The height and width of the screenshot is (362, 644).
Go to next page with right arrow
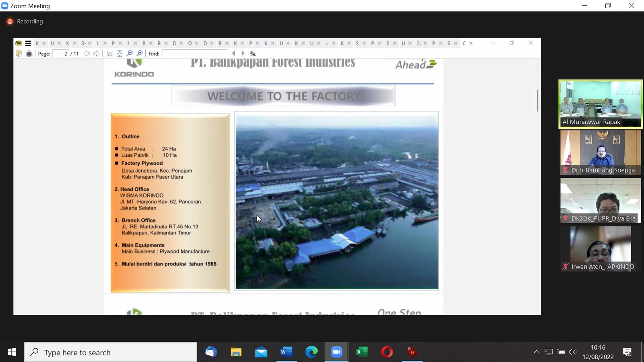(96, 53)
